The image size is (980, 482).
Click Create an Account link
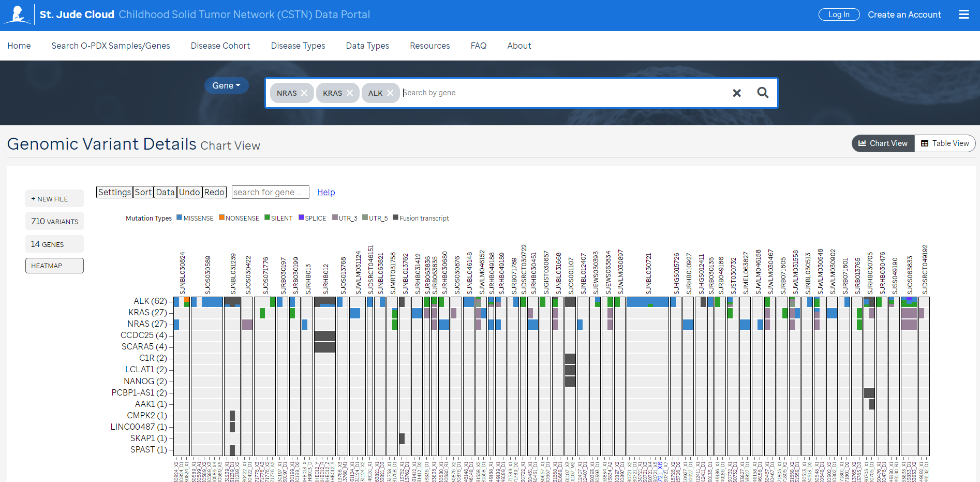[904, 14]
